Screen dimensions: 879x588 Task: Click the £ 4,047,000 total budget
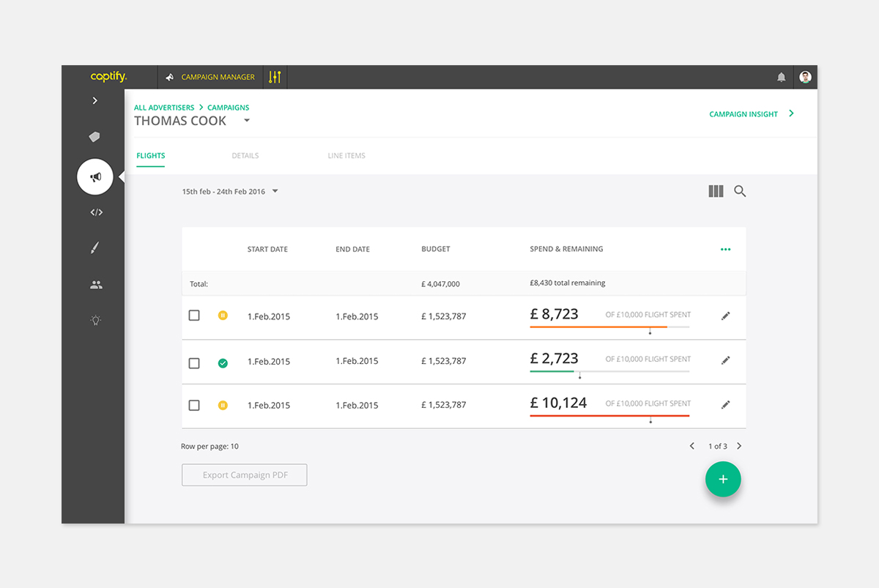click(x=440, y=283)
